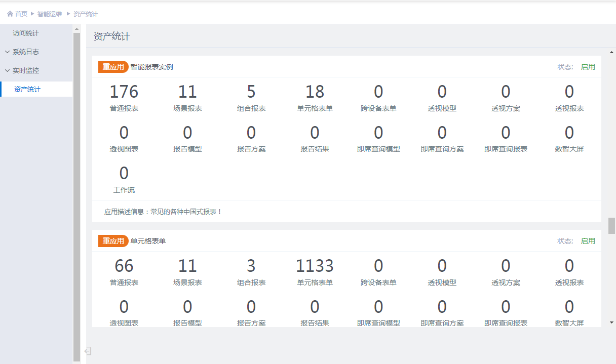Click the 5 组合报表 count

click(x=251, y=92)
